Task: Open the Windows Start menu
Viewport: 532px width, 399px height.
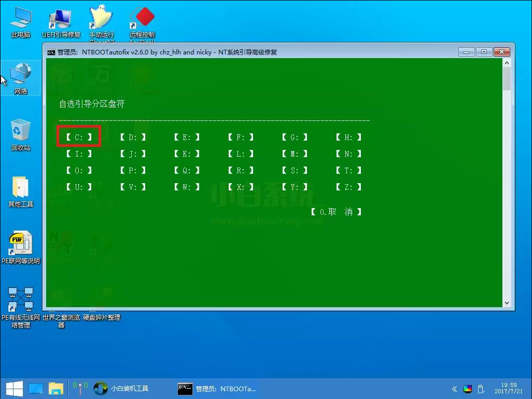Action: (x=14, y=388)
